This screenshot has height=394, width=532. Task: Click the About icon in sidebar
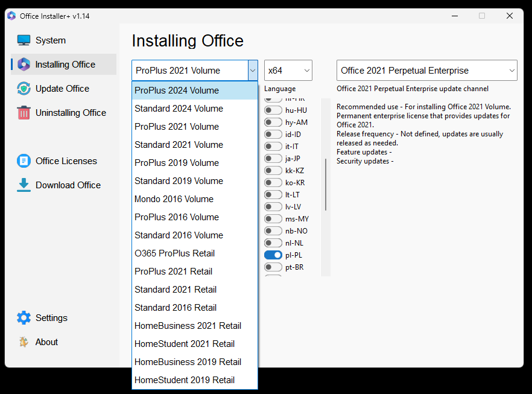[x=24, y=342]
